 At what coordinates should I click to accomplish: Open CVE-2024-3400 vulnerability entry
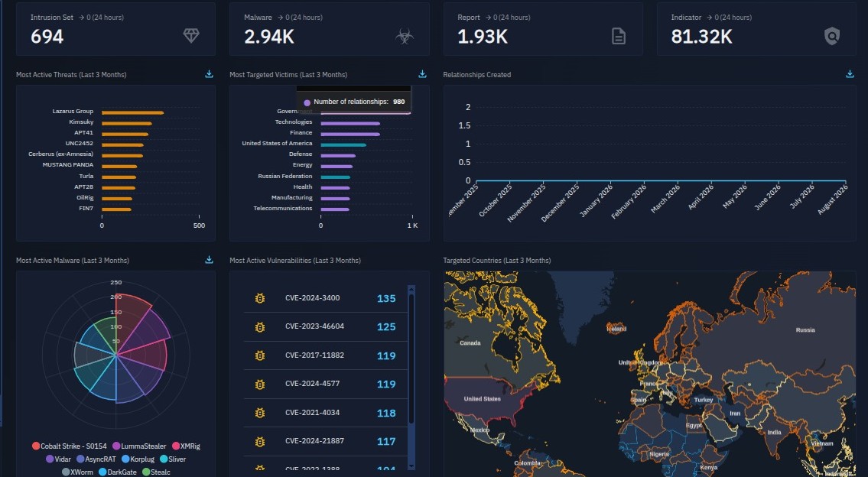point(326,298)
